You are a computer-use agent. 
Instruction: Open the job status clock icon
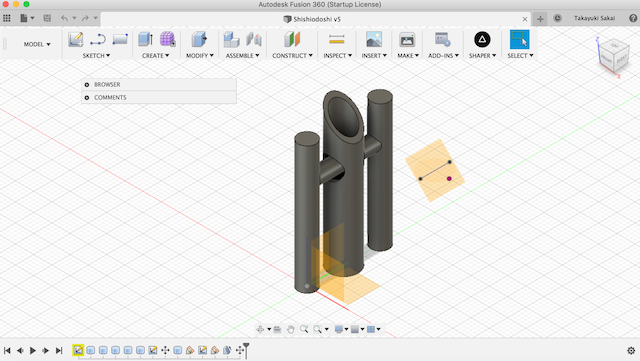coord(557,18)
